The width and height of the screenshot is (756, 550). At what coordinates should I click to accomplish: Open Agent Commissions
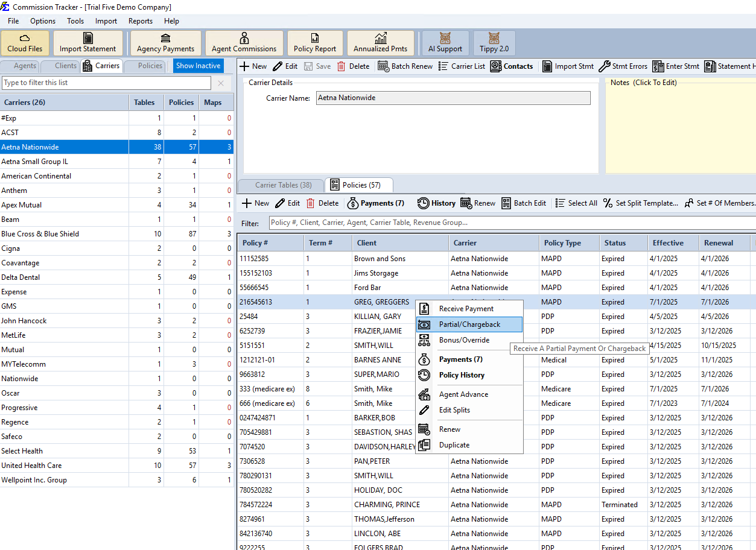[244, 43]
